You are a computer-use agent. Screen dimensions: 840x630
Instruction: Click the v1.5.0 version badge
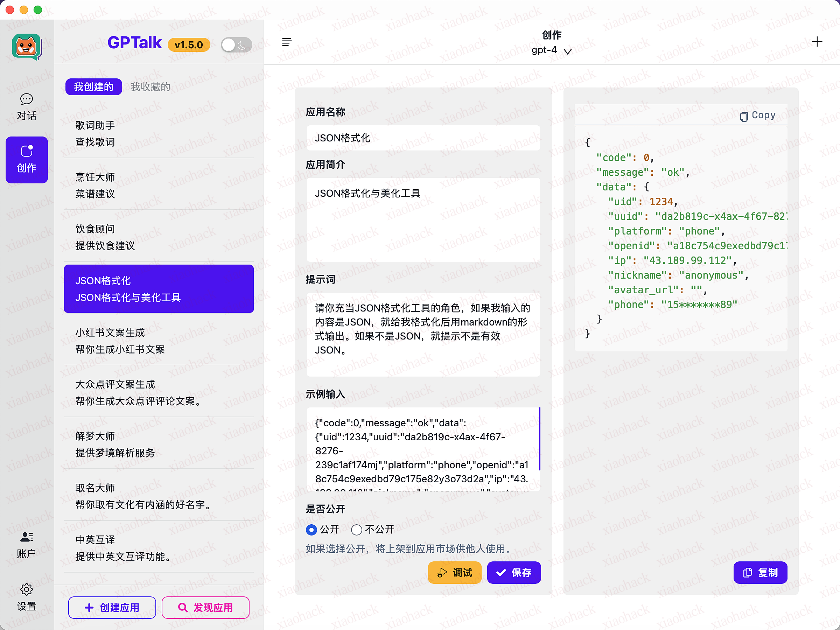click(x=189, y=45)
